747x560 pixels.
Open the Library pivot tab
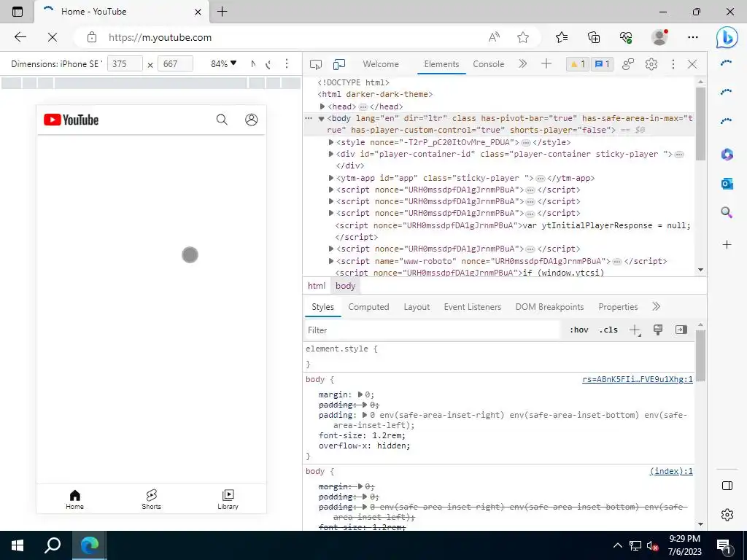point(228,499)
